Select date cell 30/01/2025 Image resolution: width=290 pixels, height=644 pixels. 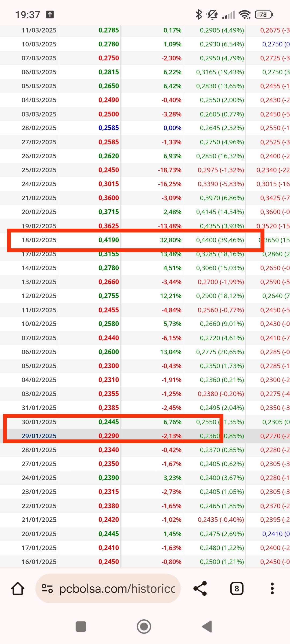[39, 422]
